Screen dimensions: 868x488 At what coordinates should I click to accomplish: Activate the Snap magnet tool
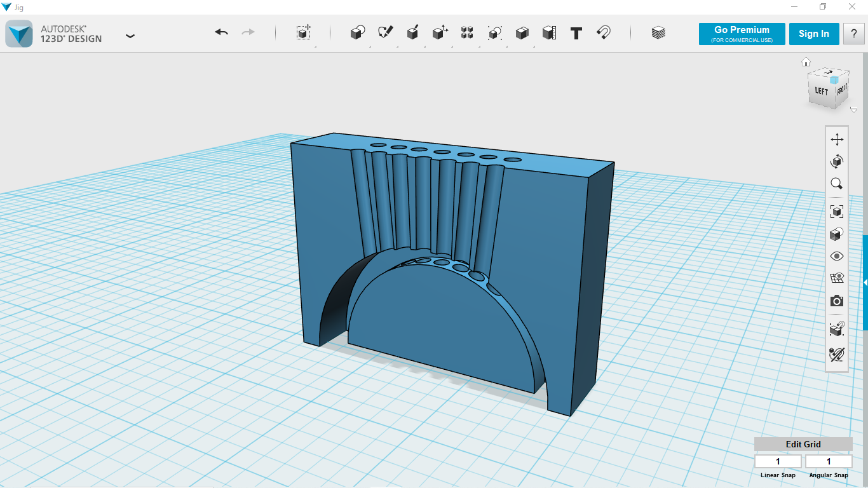coord(604,33)
